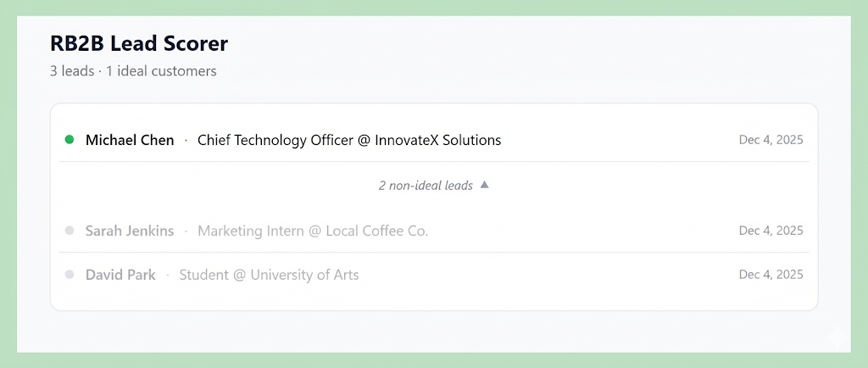This screenshot has height=368, width=868.
Task: Toggle the "2 non-ideal leads" section label
Action: pyautogui.click(x=426, y=185)
